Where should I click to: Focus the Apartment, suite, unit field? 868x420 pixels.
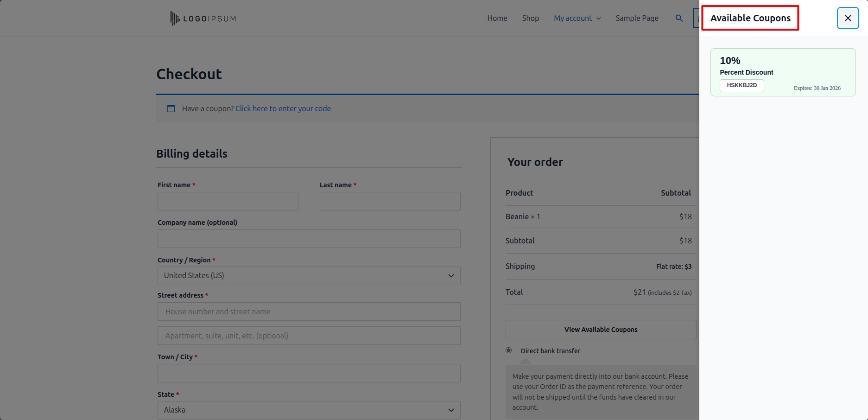(x=309, y=336)
